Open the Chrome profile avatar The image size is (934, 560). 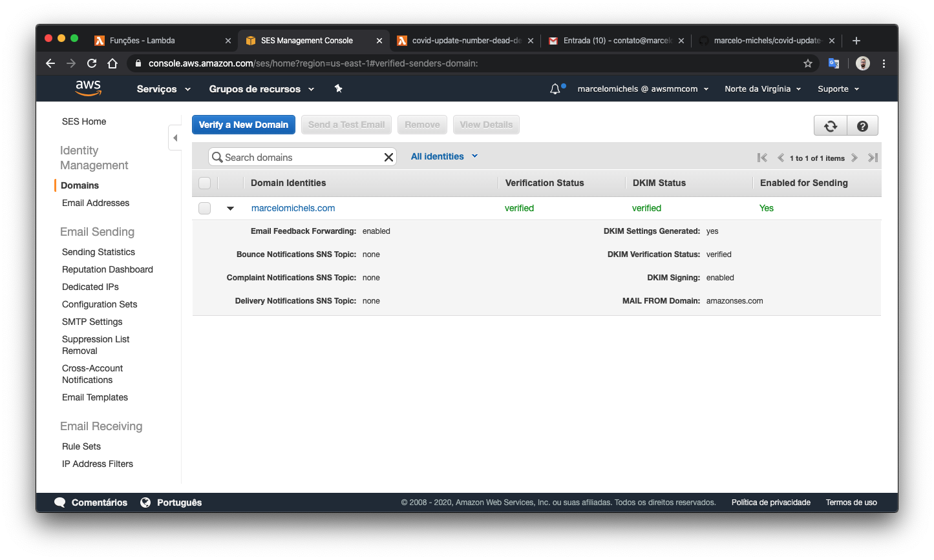pos(863,63)
